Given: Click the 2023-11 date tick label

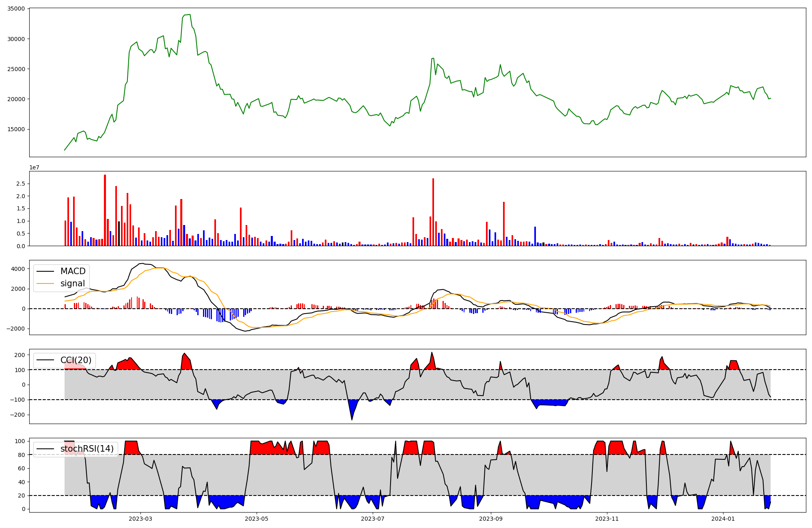Looking at the screenshot, I should [x=607, y=519].
